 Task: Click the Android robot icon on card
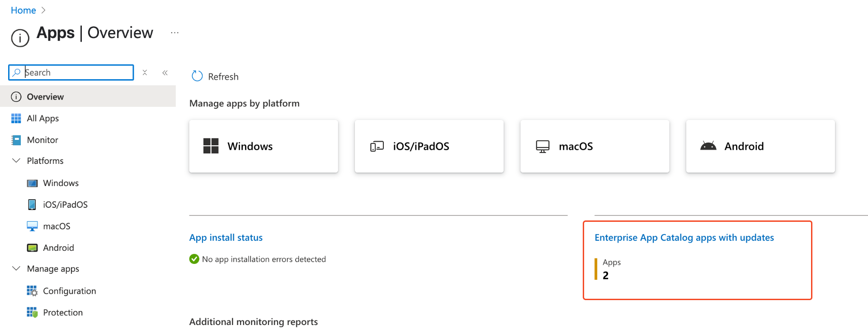pos(708,146)
